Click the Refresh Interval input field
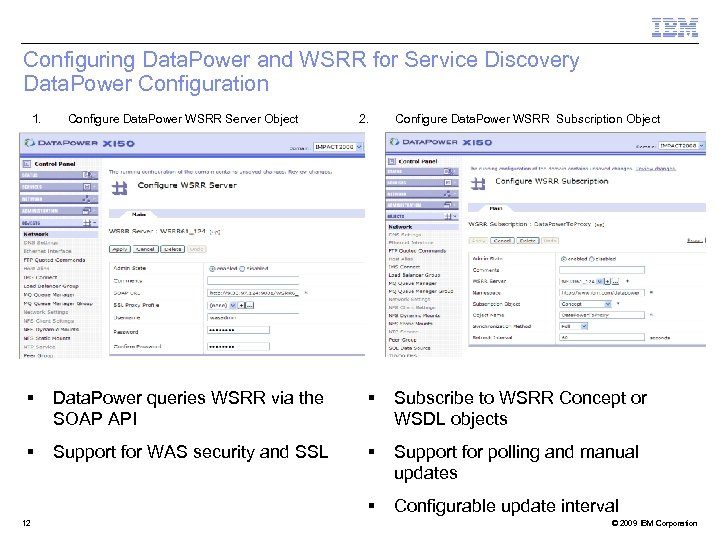Screen dimensions: 720x540 (602, 337)
